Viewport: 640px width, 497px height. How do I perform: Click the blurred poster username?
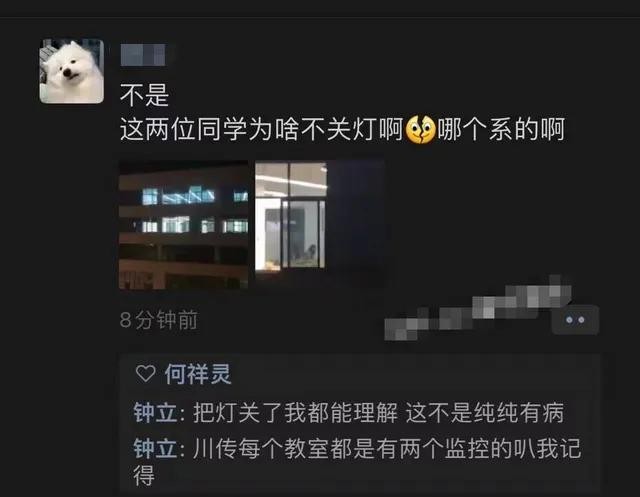click(x=143, y=55)
